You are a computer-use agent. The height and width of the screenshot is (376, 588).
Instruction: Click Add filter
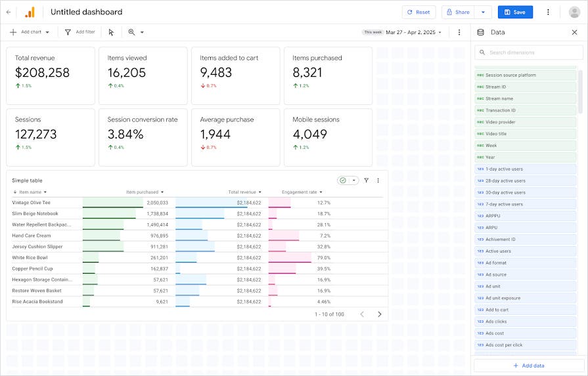point(80,32)
